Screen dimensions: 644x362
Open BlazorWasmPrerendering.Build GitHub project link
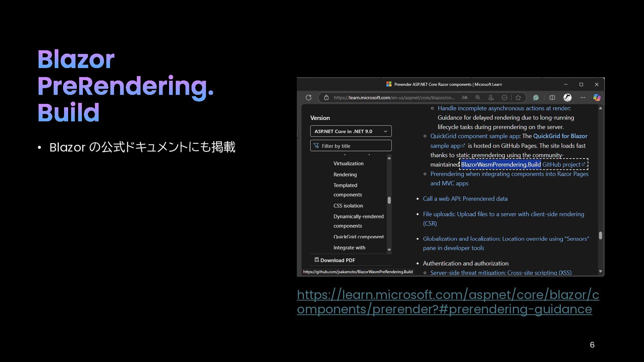point(523,165)
